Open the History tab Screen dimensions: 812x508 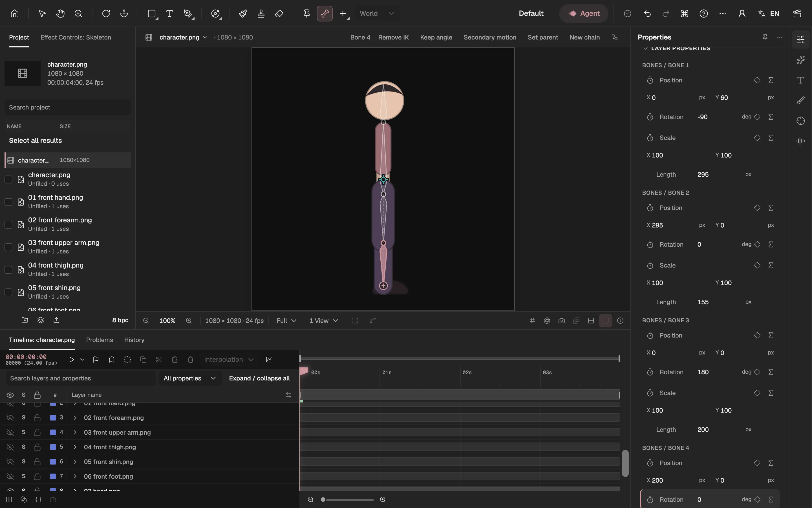point(134,340)
